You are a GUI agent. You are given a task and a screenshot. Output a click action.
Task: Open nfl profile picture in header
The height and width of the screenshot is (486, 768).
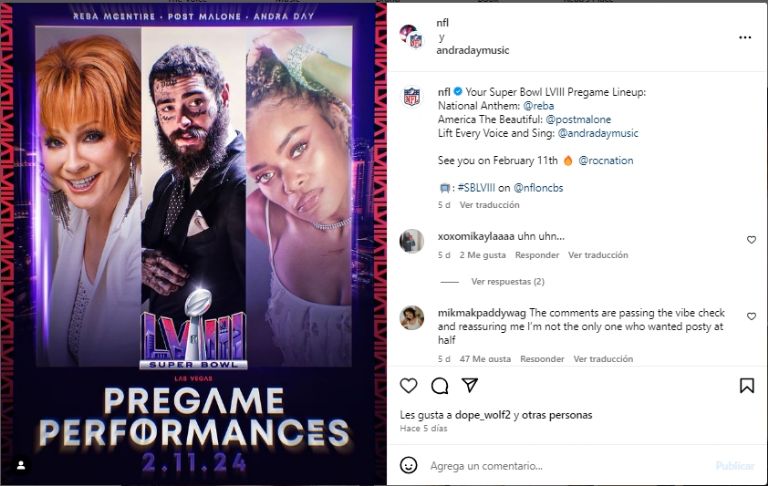(411, 36)
